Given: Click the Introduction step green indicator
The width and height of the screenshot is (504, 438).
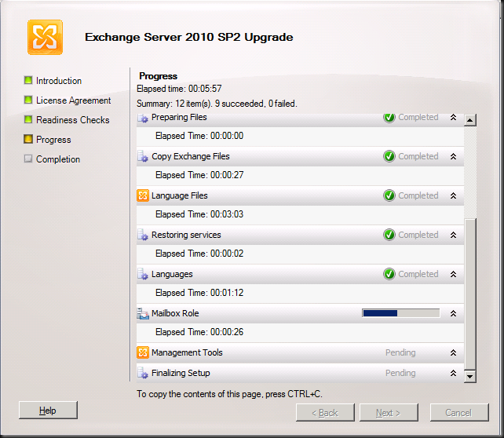Looking at the screenshot, I should coord(28,80).
